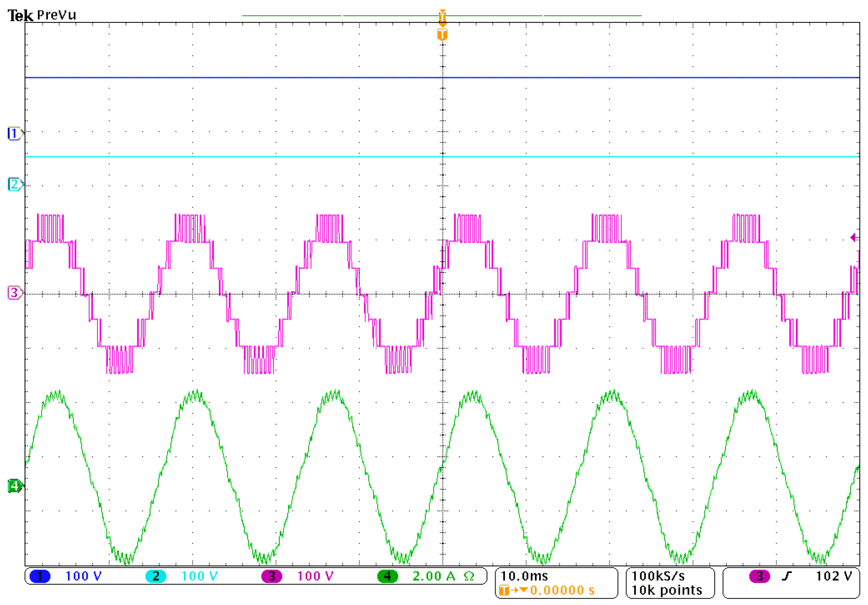The width and height of the screenshot is (868, 605).
Task: Click the magenta trigger level arrow
Action: pyautogui.click(x=855, y=238)
